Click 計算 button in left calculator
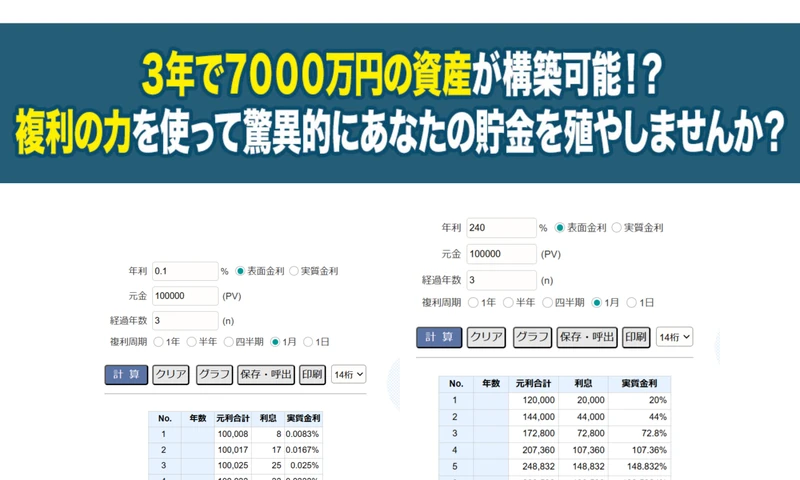 click(x=126, y=374)
